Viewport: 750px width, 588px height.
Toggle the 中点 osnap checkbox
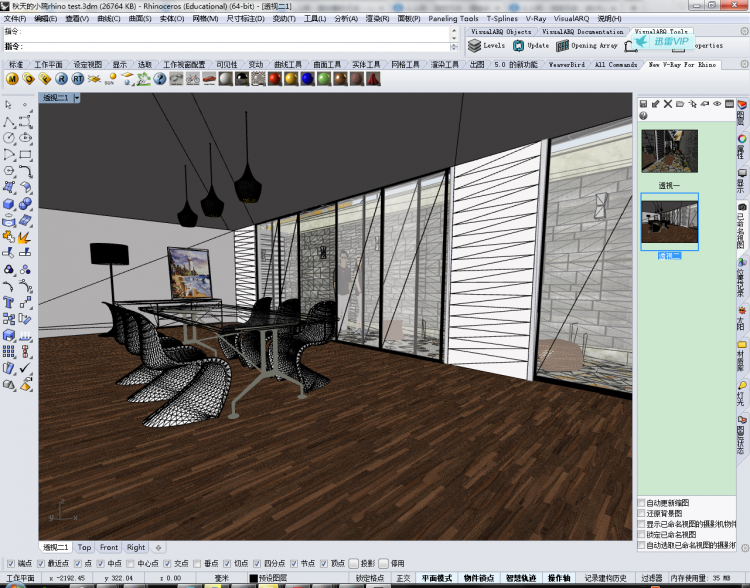pos(100,563)
